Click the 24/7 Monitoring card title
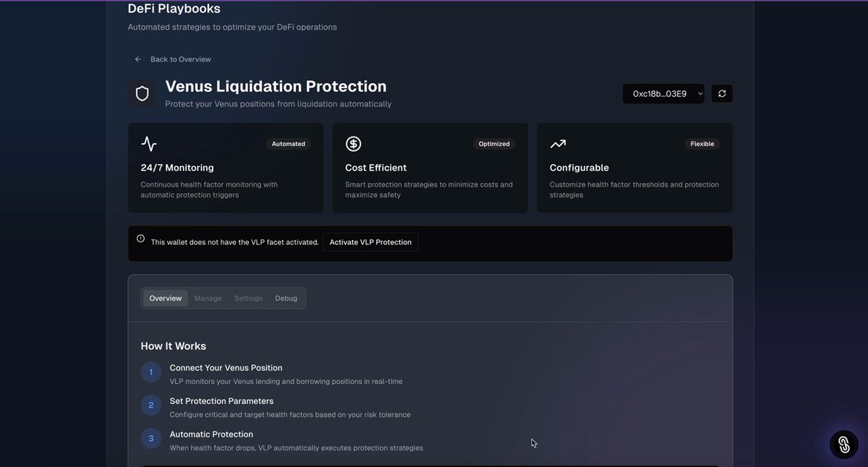The height and width of the screenshot is (467, 868). (177, 168)
